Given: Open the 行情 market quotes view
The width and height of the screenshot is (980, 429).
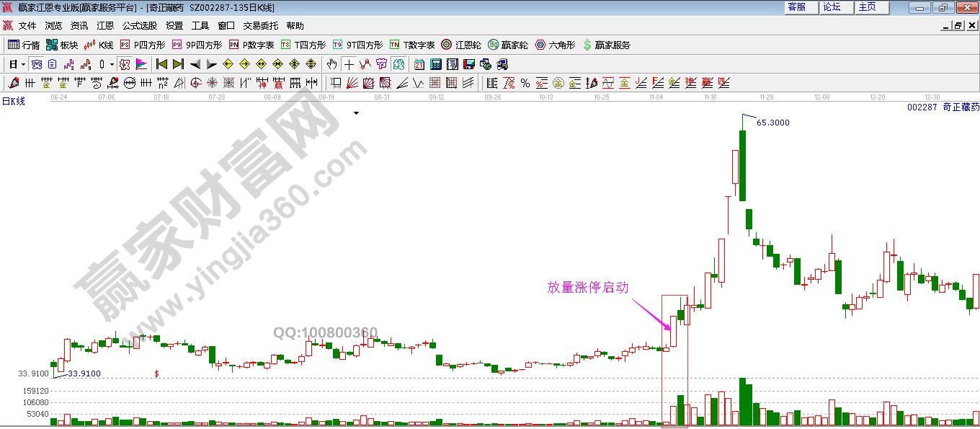Looking at the screenshot, I should (x=23, y=45).
